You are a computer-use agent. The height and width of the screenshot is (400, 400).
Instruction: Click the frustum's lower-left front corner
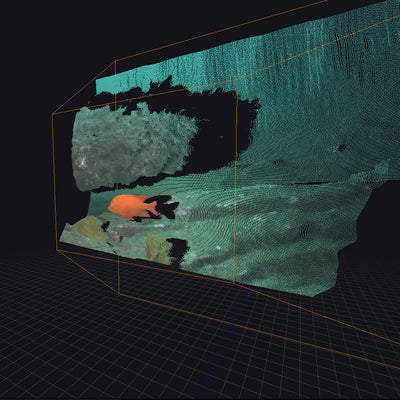click(57, 250)
